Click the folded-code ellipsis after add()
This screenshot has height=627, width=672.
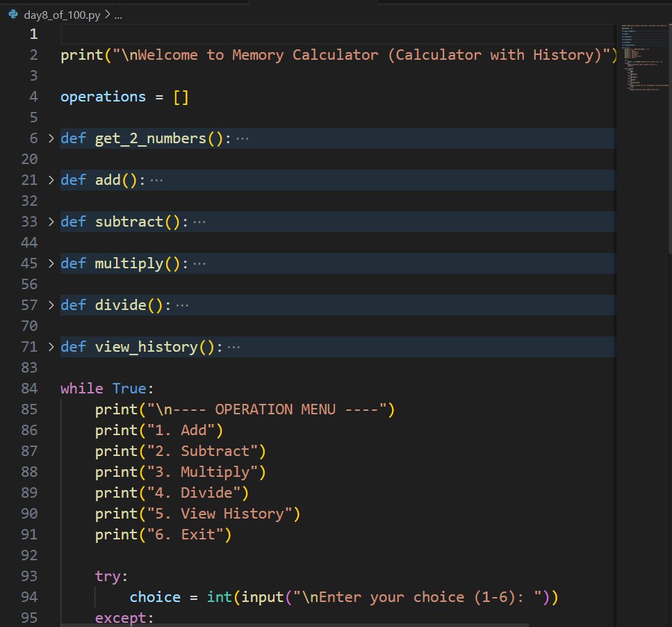pyautogui.click(x=156, y=181)
